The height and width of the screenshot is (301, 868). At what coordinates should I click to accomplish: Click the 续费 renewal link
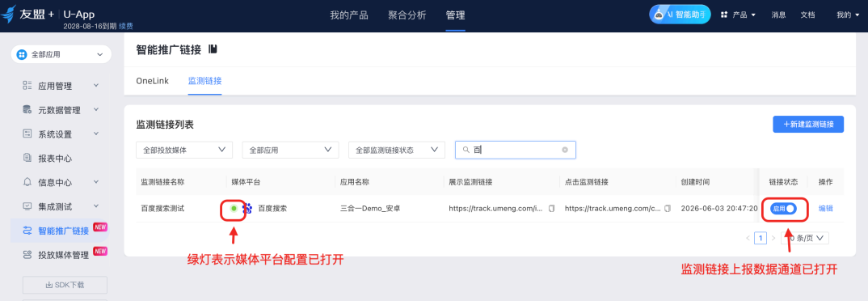[125, 26]
